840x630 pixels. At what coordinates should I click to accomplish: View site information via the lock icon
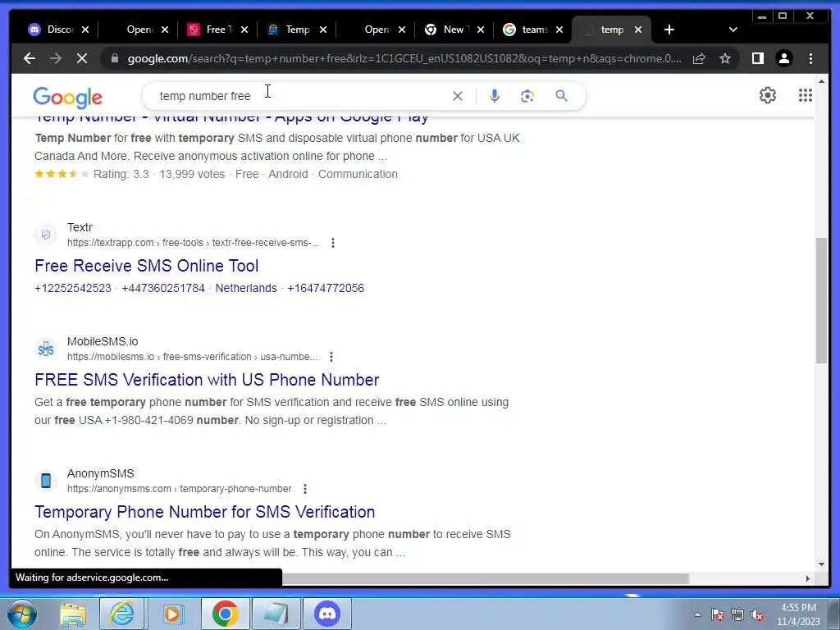[115, 58]
